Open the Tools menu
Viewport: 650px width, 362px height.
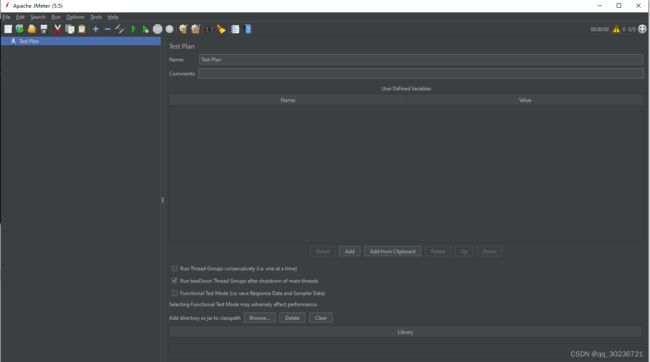[x=96, y=17]
